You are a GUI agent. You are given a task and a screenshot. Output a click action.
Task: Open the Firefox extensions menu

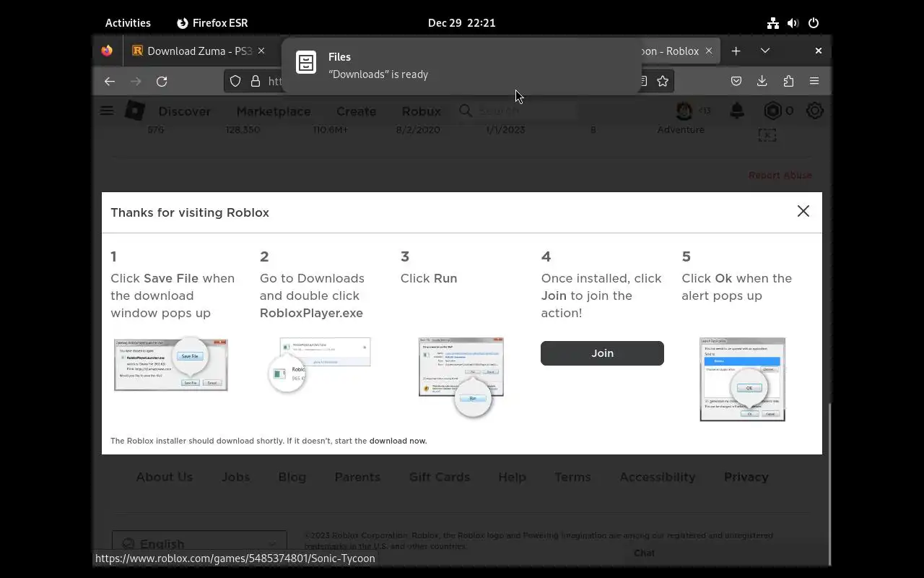788,81
